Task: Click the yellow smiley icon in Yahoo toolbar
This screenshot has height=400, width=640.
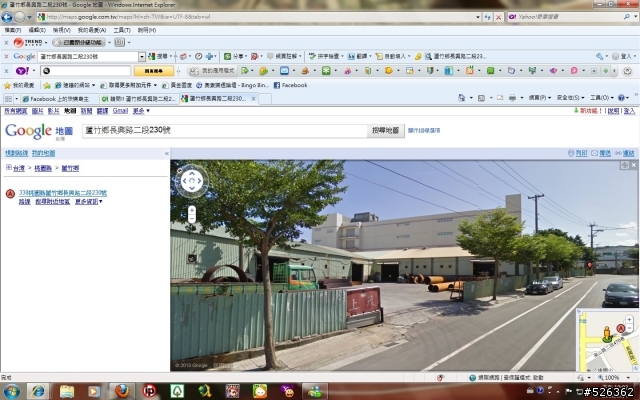Action: 388,71
